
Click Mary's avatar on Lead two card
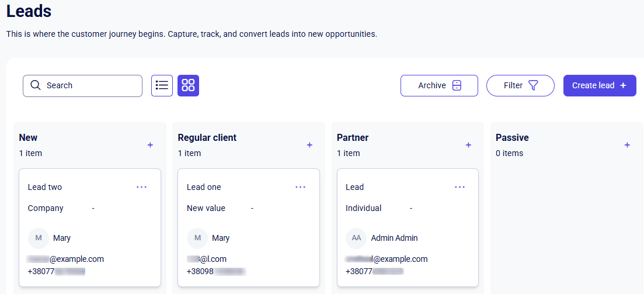coord(38,238)
